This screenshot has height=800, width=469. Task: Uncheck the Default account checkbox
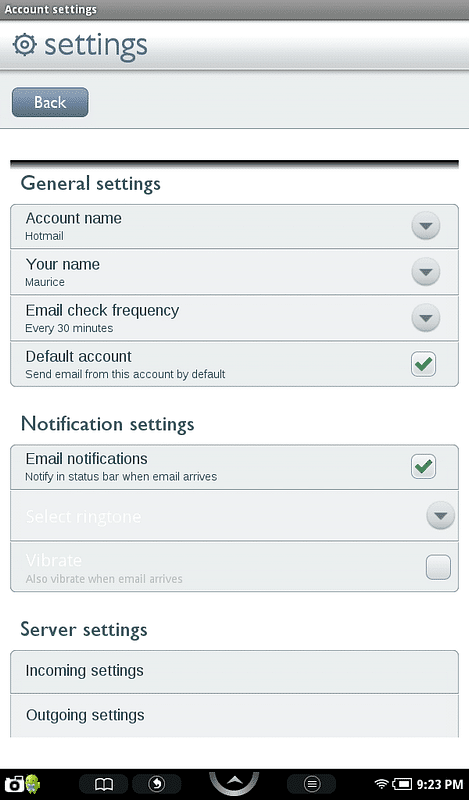pos(424,364)
